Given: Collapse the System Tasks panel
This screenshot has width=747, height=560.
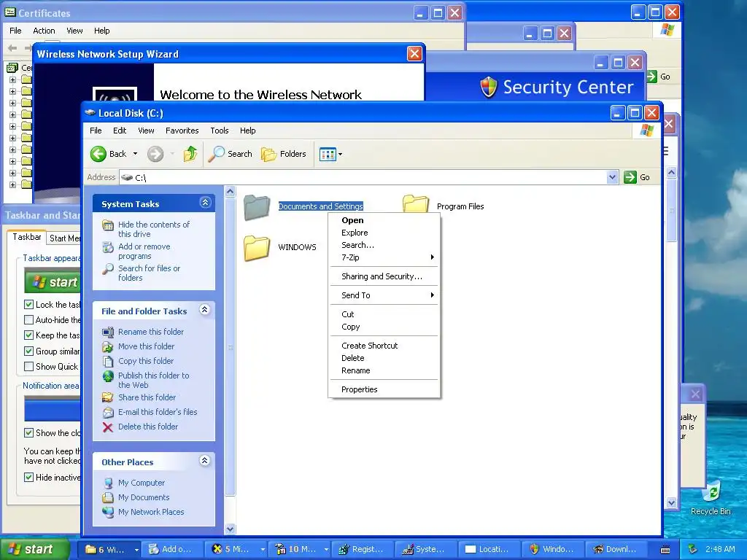Looking at the screenshot, I should (x=205, y=203).
